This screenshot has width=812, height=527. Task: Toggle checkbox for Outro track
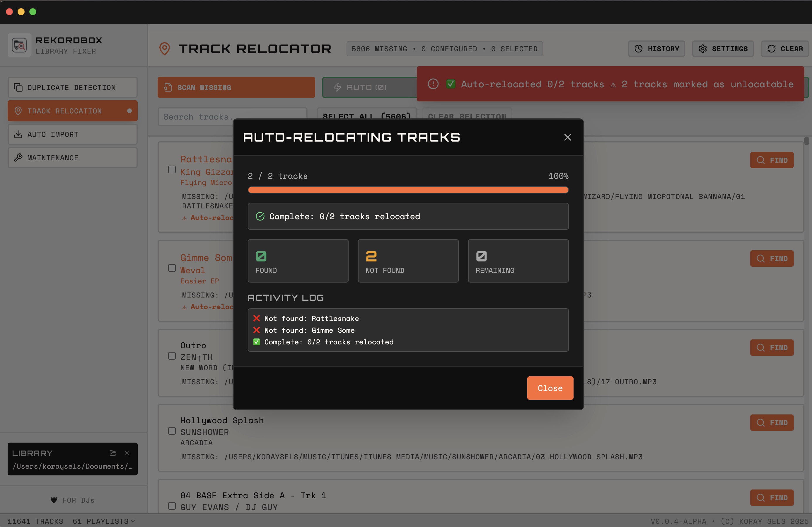pyautogui.click(x=172, y=356)
